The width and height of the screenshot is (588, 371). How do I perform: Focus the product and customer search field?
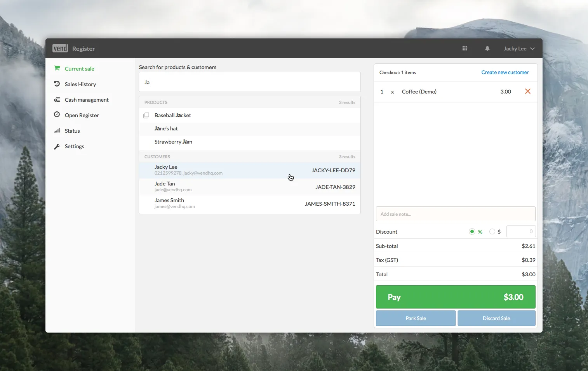(x=250, y=82)
